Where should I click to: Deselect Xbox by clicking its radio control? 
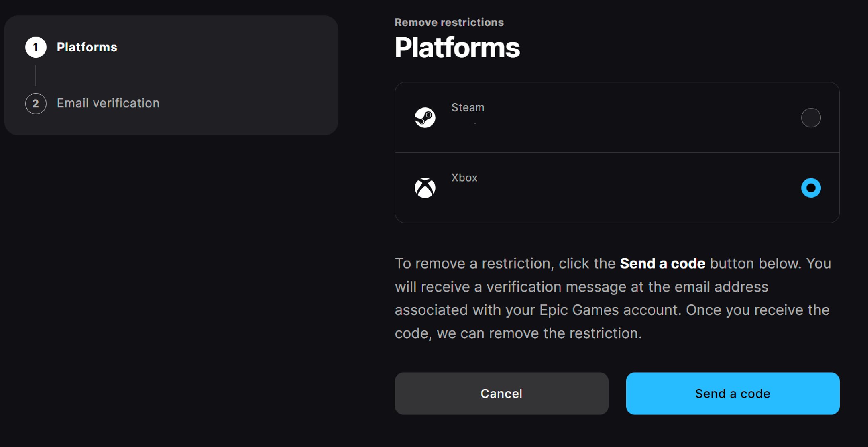click(810, 188)
